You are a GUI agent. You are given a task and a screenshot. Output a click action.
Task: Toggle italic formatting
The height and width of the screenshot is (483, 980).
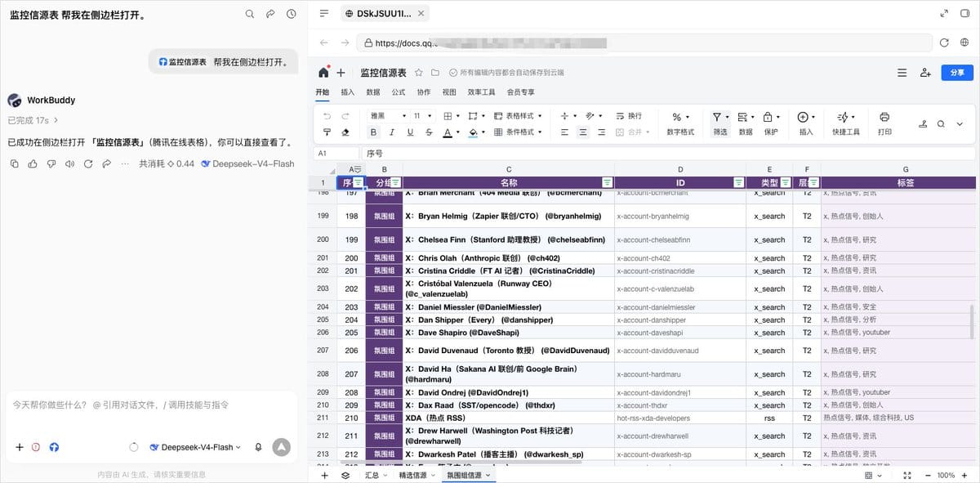click(x=392, y=132)
